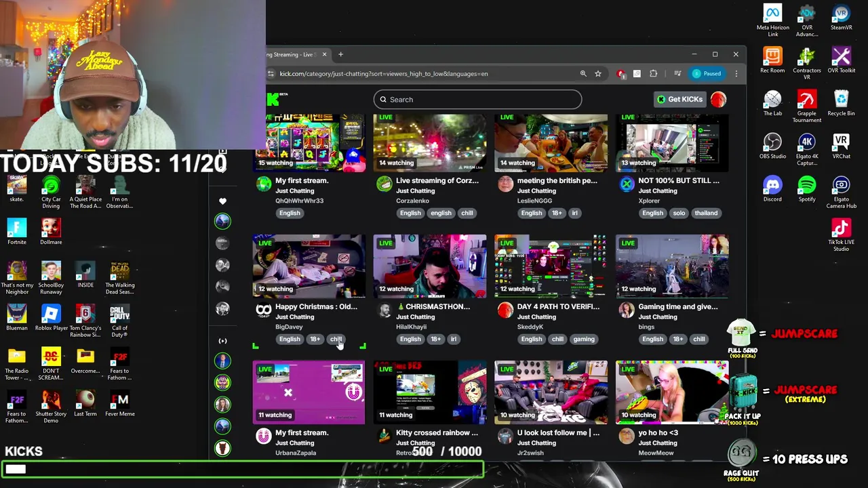Click the live recommended icon in Kick sidebar
This screenshot has height=488, width=868.
click(x=222, y=341)
